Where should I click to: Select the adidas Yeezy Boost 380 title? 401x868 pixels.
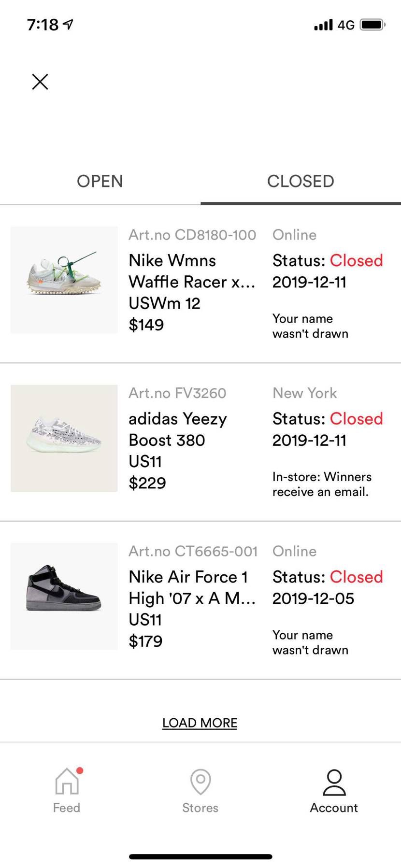click(178, 429)
